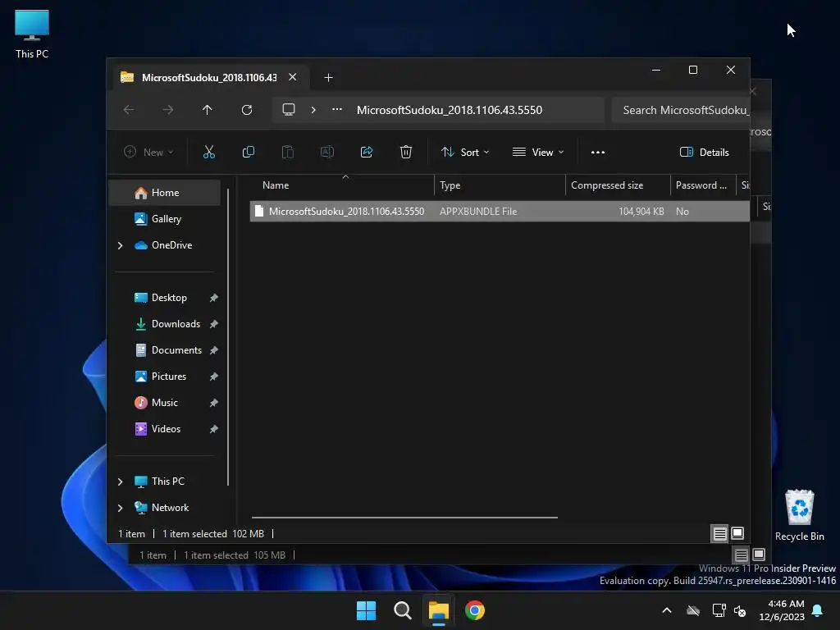Click the Share icon in toolbar

tap(367, 152)
